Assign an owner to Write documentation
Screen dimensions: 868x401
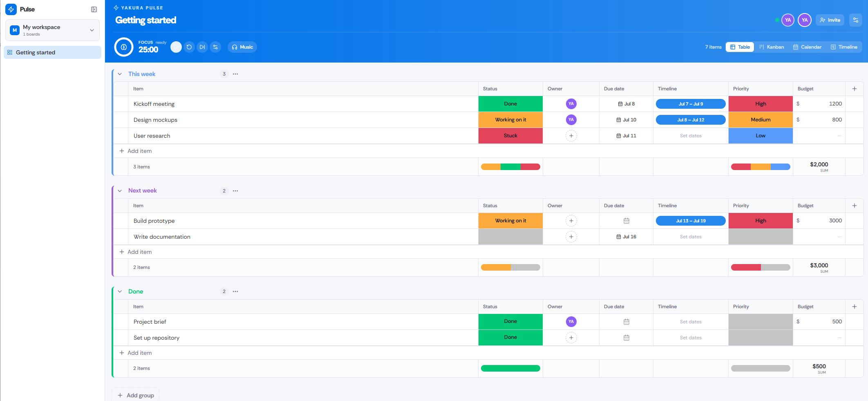[x=571, y=237]
